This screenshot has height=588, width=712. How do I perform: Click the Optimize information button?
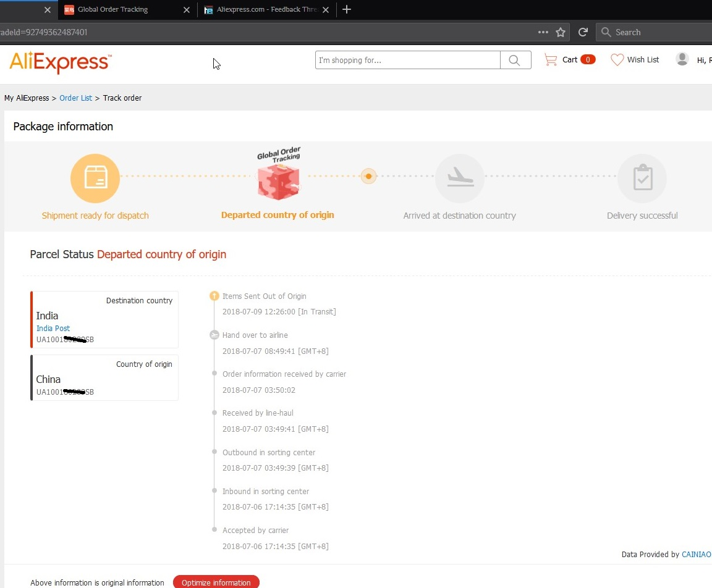[x=216, y=582]
